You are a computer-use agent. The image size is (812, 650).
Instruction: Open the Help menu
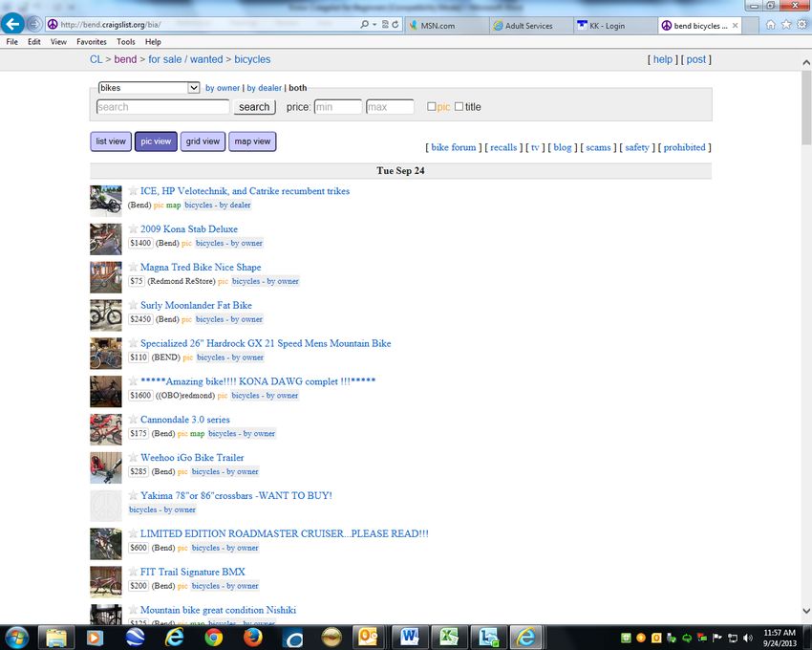[x=153, y=41]
